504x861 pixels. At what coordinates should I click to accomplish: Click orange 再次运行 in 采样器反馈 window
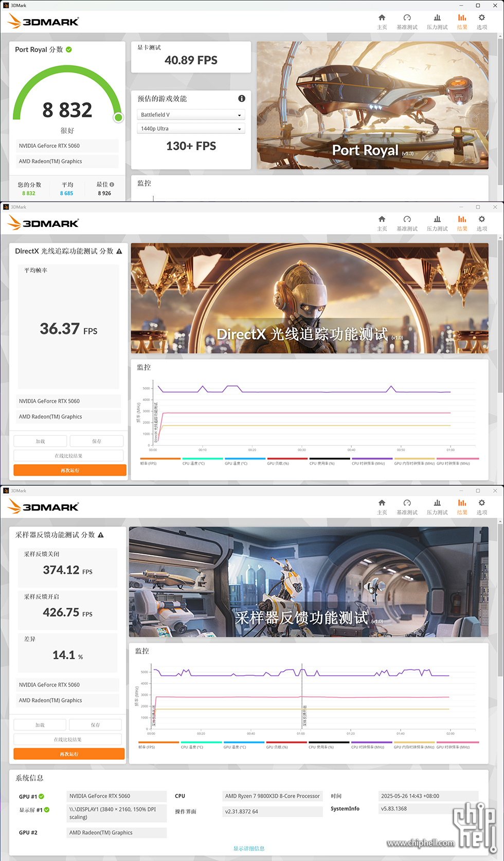pos(69,754)
